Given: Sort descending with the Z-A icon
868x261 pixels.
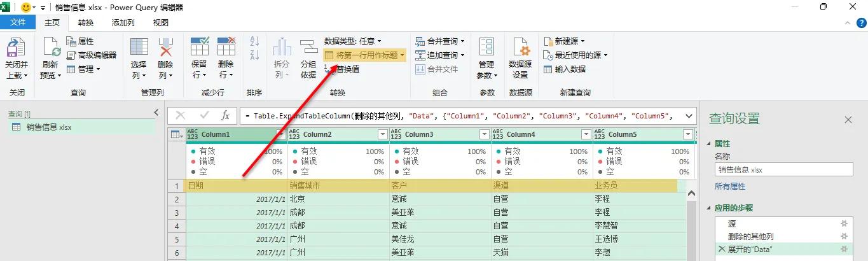Looking at the screenshot, I should [254, 55].
